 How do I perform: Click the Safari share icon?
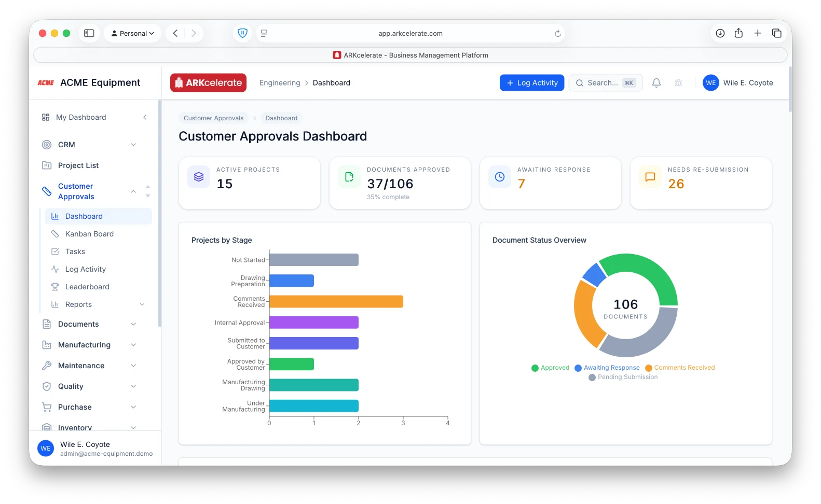point(739,33)
